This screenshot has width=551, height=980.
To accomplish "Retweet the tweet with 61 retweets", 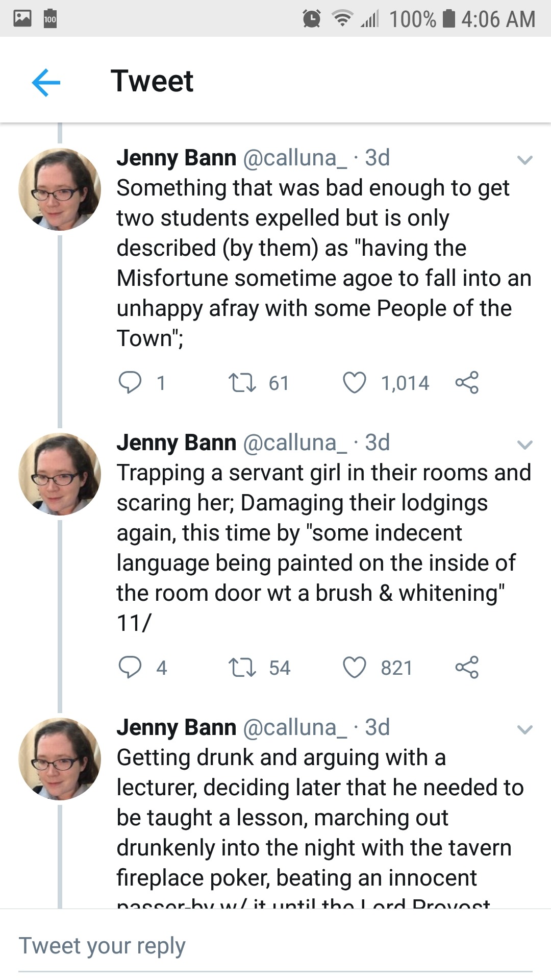I will 242,382.
